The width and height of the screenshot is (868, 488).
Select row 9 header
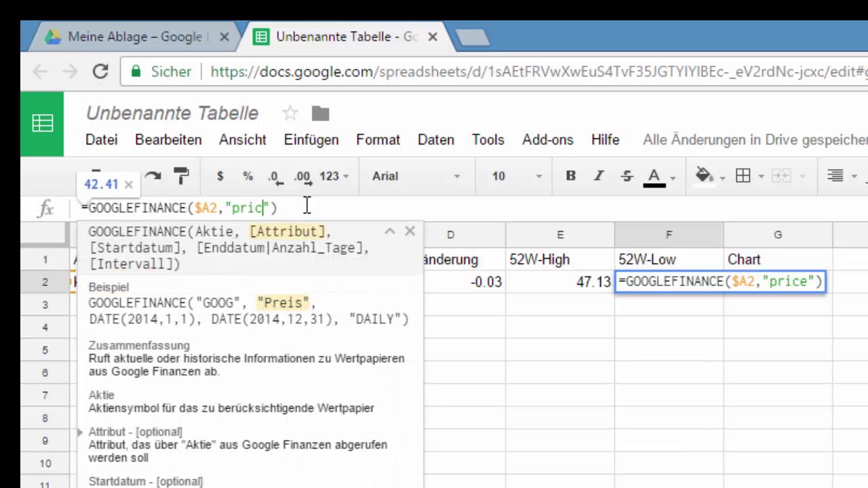click(45, 441)
